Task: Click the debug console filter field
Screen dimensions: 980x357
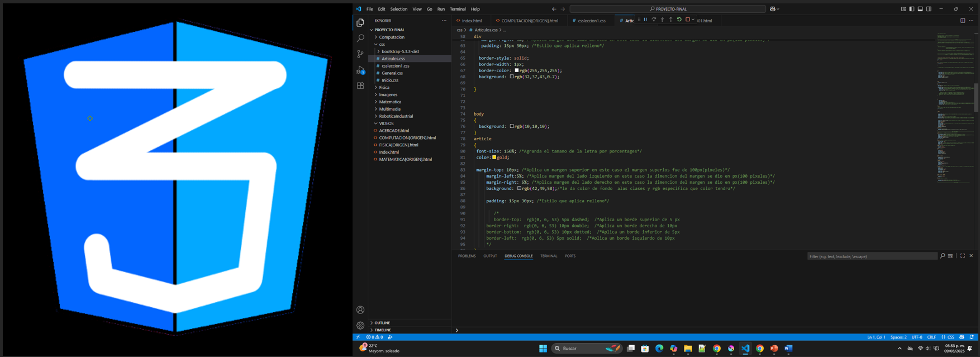Action: click(872, 256)
